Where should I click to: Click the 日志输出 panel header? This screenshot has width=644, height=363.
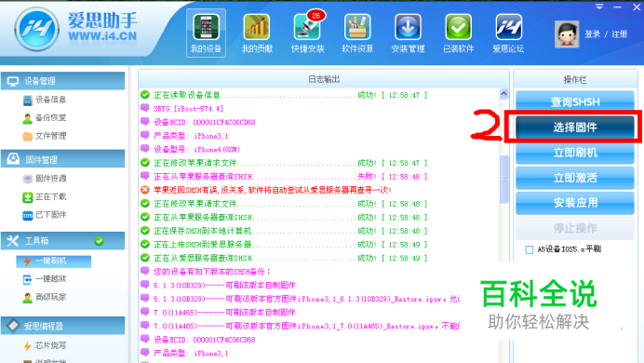[324, 79]
